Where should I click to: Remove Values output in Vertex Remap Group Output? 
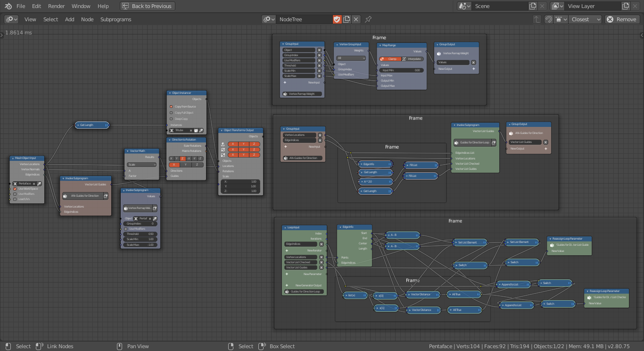tap(473, 62)
